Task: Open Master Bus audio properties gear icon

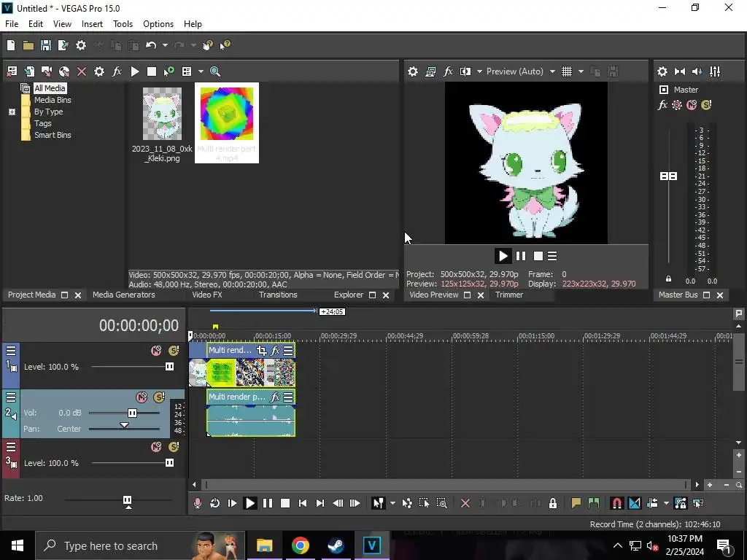Action: 662,71
